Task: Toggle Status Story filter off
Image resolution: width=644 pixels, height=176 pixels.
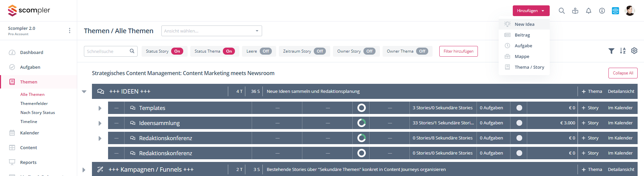Action: (177, 51)
